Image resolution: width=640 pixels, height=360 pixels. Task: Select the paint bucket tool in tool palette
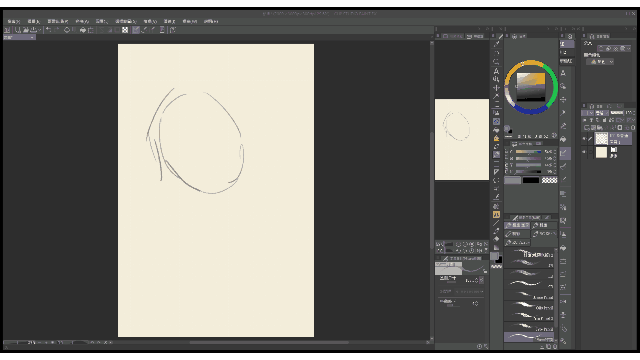[x=496, y=130]
